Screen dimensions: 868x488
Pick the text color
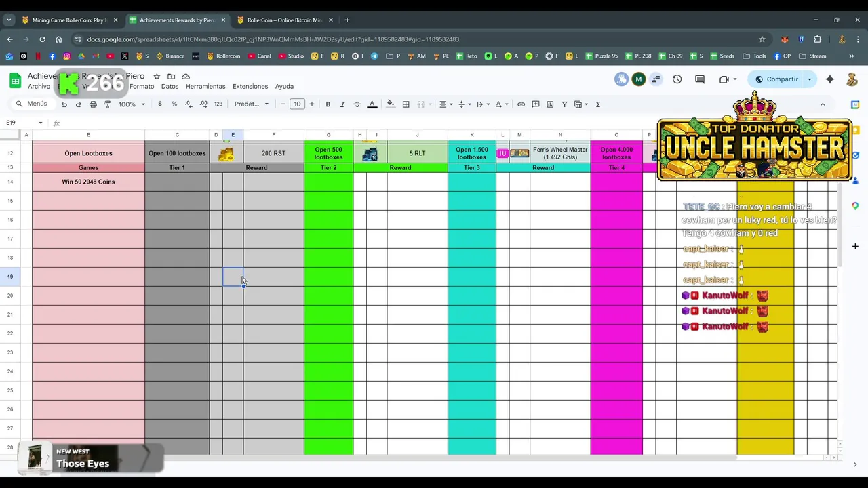click(x=372, y=104)
